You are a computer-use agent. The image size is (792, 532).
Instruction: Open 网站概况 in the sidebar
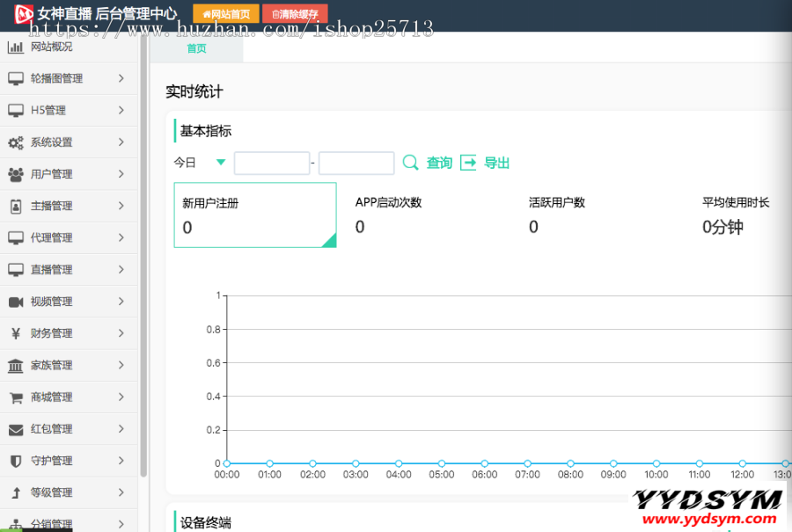click(x=51, y=47)
